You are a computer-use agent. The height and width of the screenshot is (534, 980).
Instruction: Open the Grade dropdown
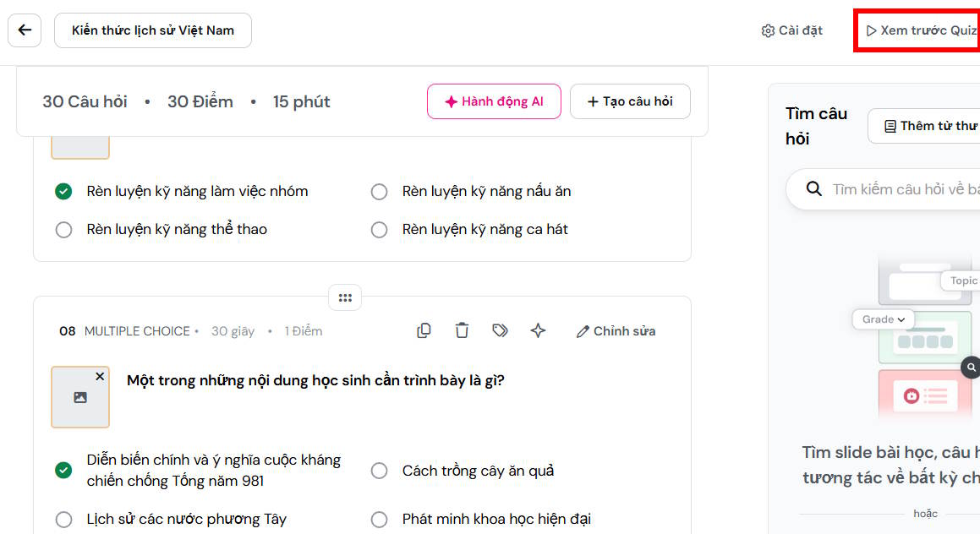883,319
